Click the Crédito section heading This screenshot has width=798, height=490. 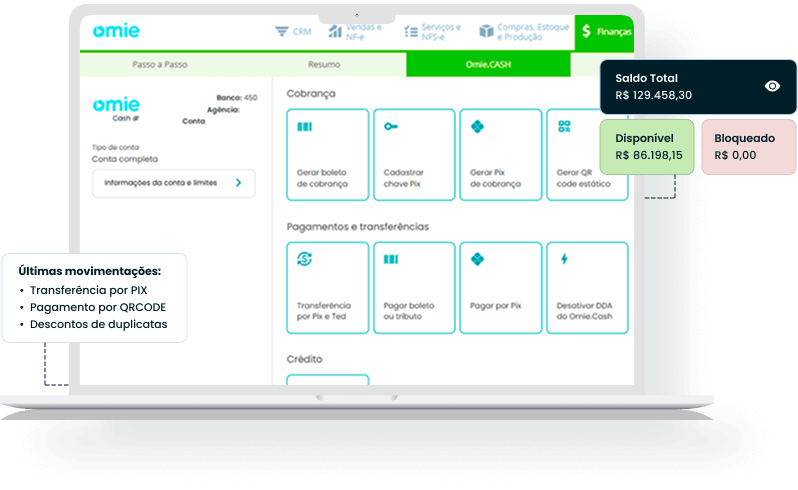(304, 359)
